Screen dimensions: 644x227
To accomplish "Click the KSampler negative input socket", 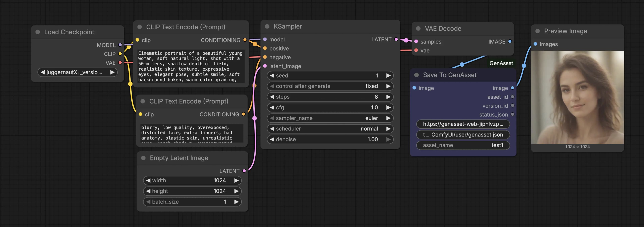I will click(265, 57).
